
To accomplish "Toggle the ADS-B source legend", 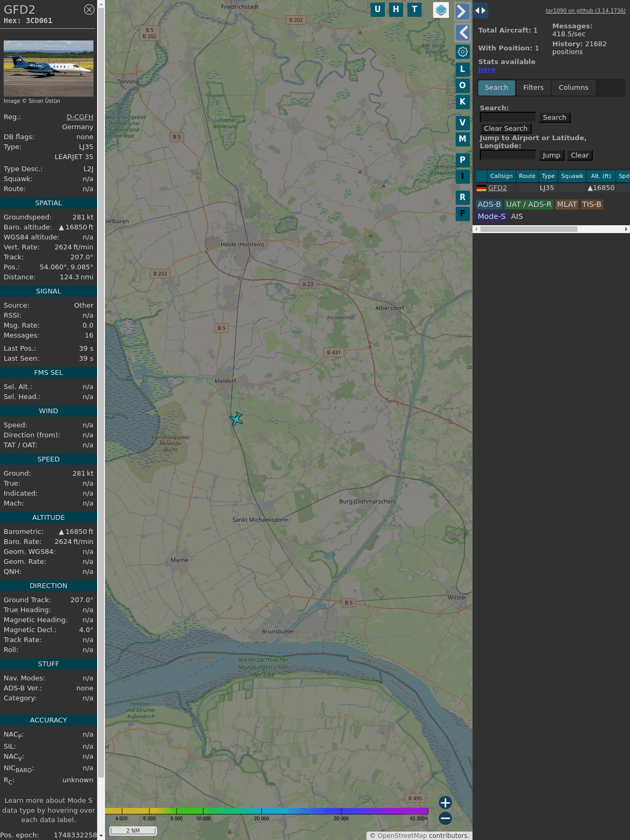I will [x=489, y=205].
